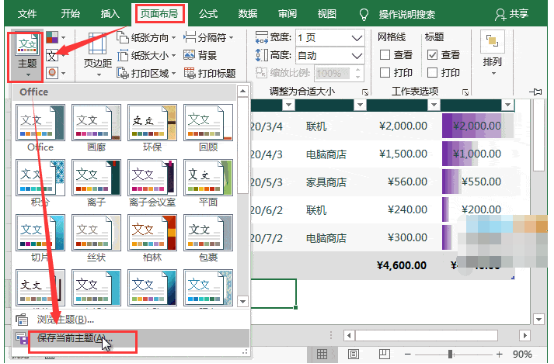Click the zoom slider handle
This screenshot has width=554, height=364.
coord(450,354)
